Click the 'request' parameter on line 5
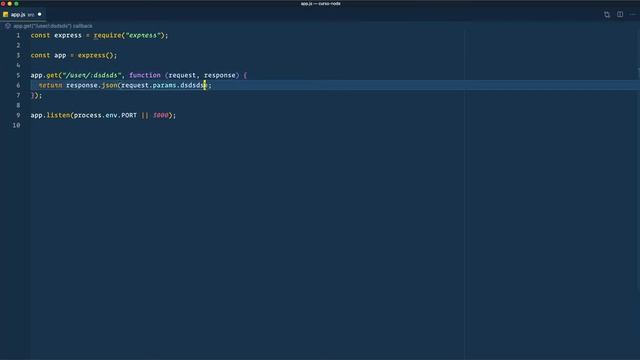The image size is (640, 360). point(182,76)
